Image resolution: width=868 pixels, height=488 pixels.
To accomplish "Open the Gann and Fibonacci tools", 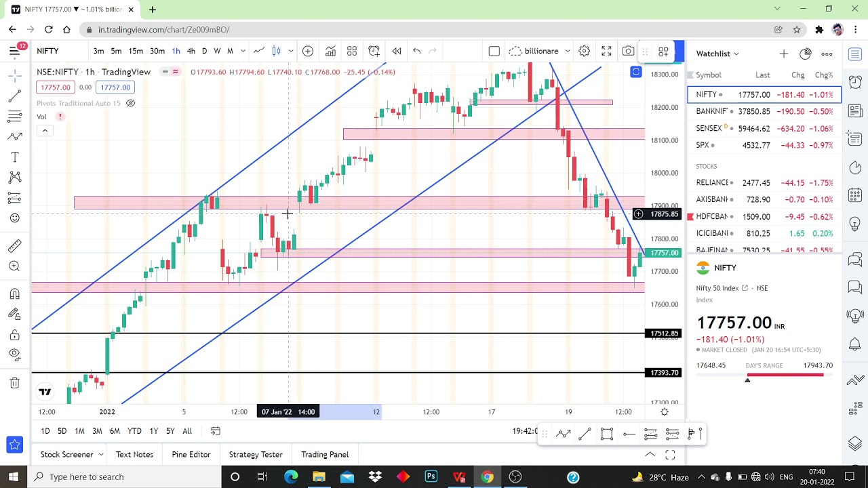I will pyautogui.click(x=14, y=116).
